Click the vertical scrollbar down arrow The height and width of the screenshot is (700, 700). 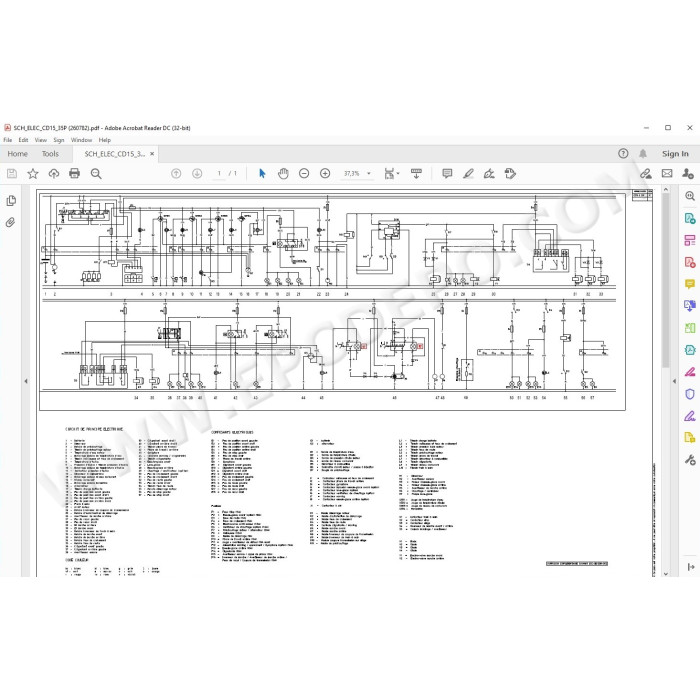(666, 574)
